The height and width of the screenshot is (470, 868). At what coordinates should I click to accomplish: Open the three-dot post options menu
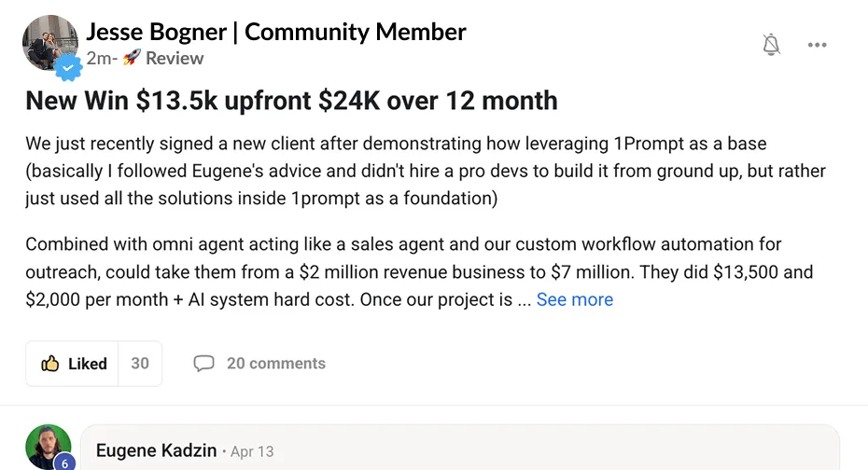coord(817,45)
